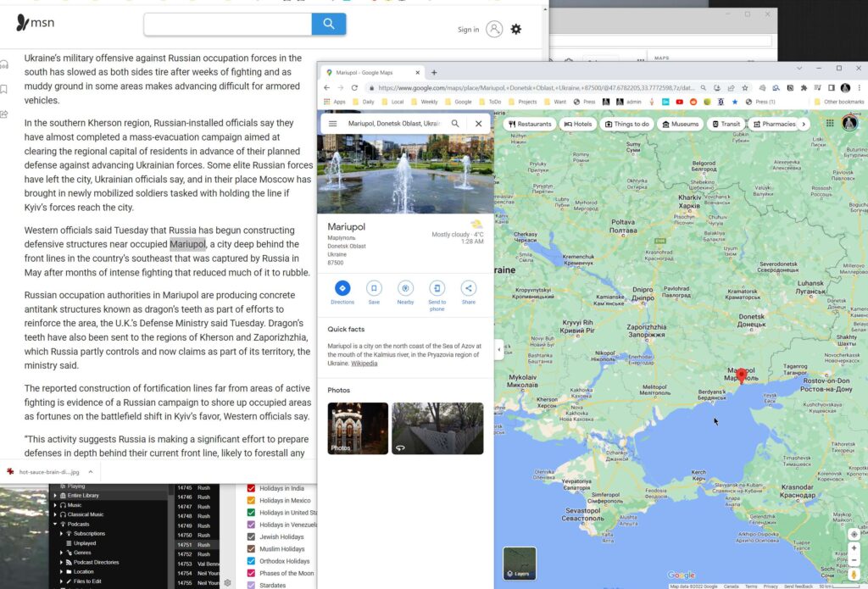The width and height of the screenshot is (868, 589).
Task: Share Mariupol location via Share icon
Action: [468, 288]
